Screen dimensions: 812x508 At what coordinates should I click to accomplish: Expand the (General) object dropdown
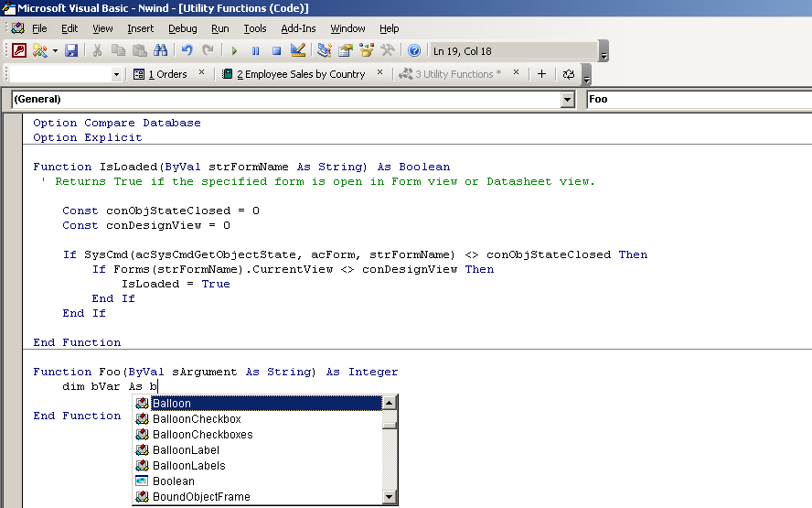click(x=568, y=99)
